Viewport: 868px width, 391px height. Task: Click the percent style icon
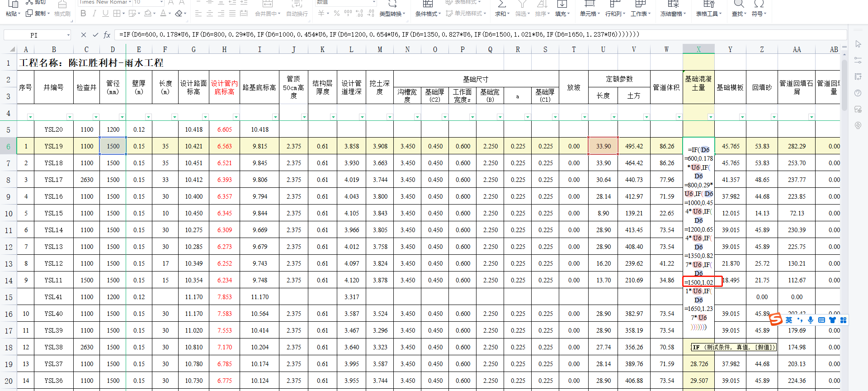click(337, 14)
